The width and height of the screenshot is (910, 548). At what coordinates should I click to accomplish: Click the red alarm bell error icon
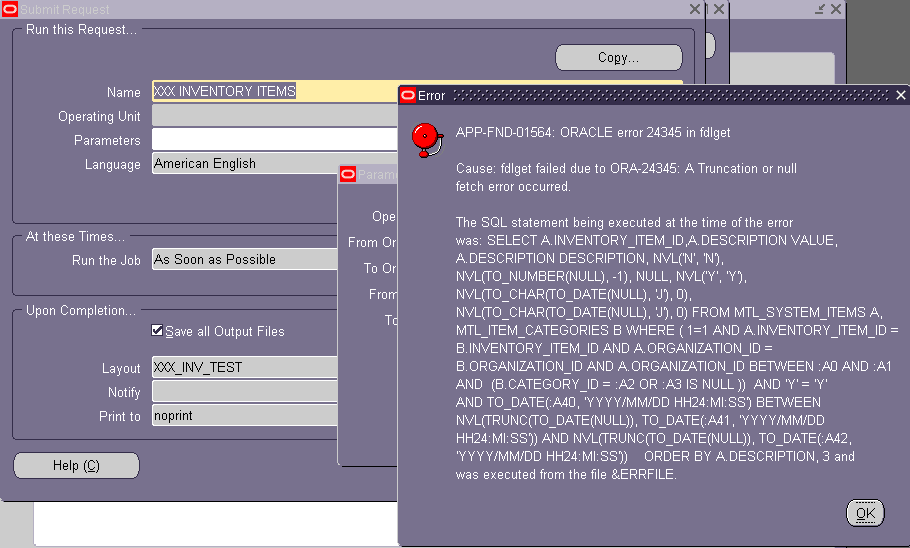(x=427, y=141)
